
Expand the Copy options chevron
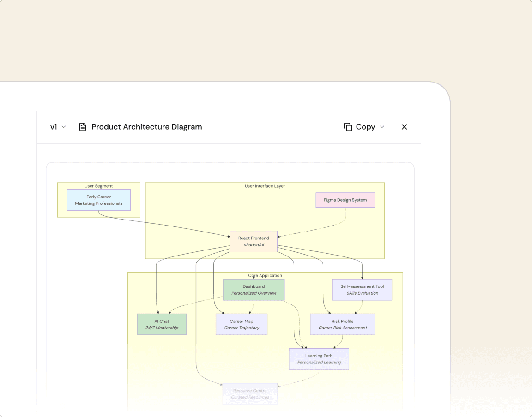(382, 127)
